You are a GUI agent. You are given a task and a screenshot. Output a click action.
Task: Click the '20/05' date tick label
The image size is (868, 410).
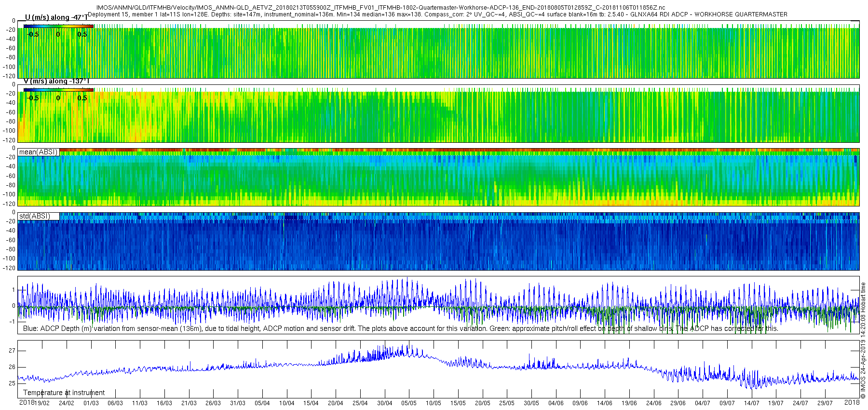(x=482, y=403)
